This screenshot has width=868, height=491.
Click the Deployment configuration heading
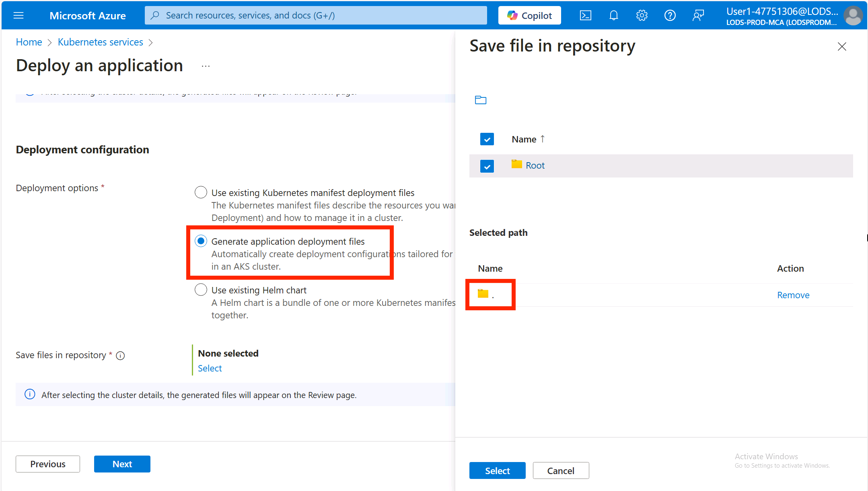(82, 150)
